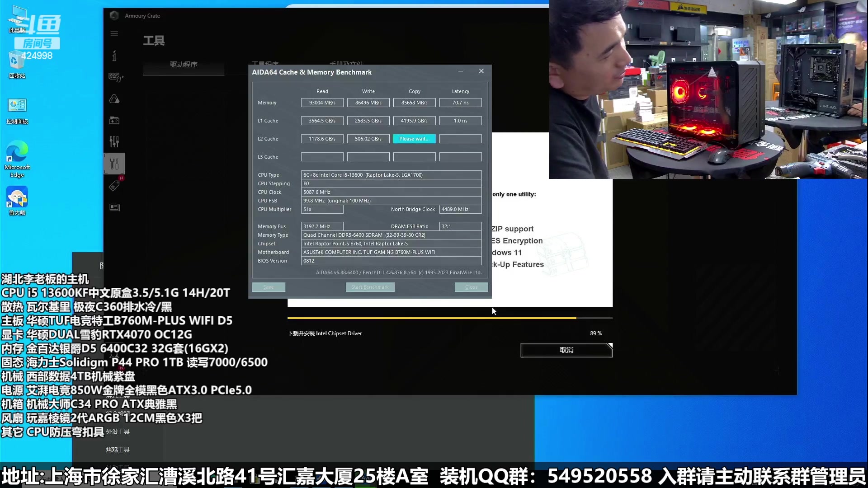Select the Memory Read 93004 MB/s cell
868x488 pixels.
point(322,103)
